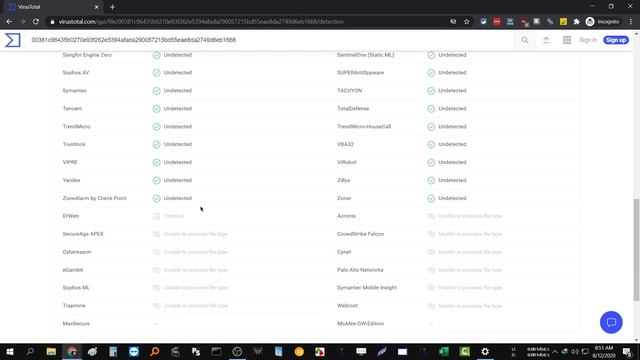Image resolution: width=640 pixels, height=360 pixels.
Task: Click Undetected result for TACHYON
Action: click(452, 91)
